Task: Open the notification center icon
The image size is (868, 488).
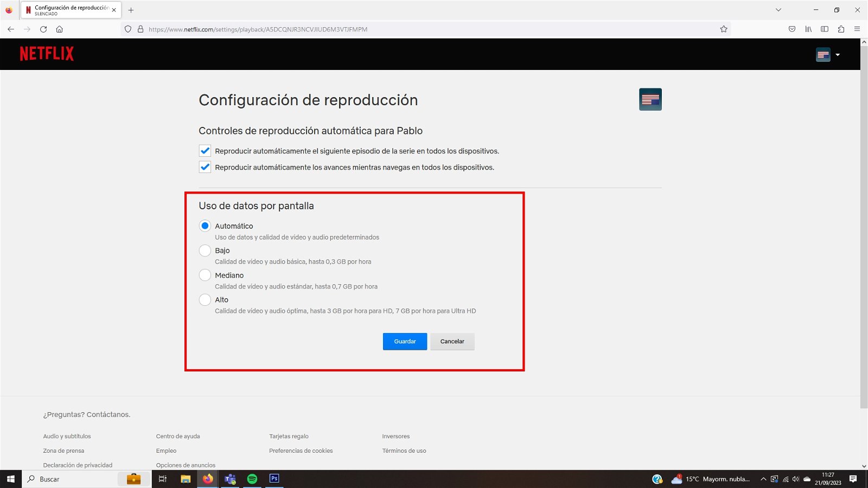Action: (x=853, y=479)
